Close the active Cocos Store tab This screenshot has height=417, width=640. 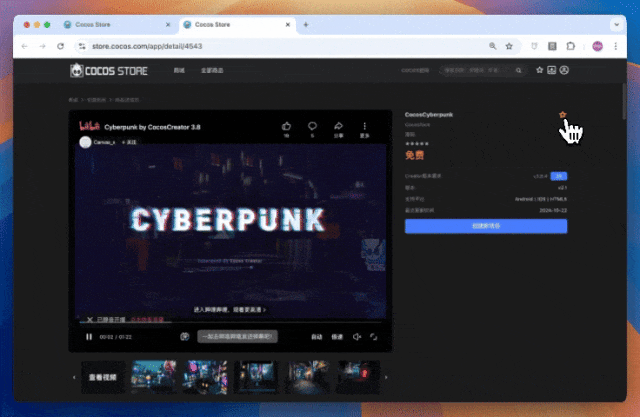288,24
